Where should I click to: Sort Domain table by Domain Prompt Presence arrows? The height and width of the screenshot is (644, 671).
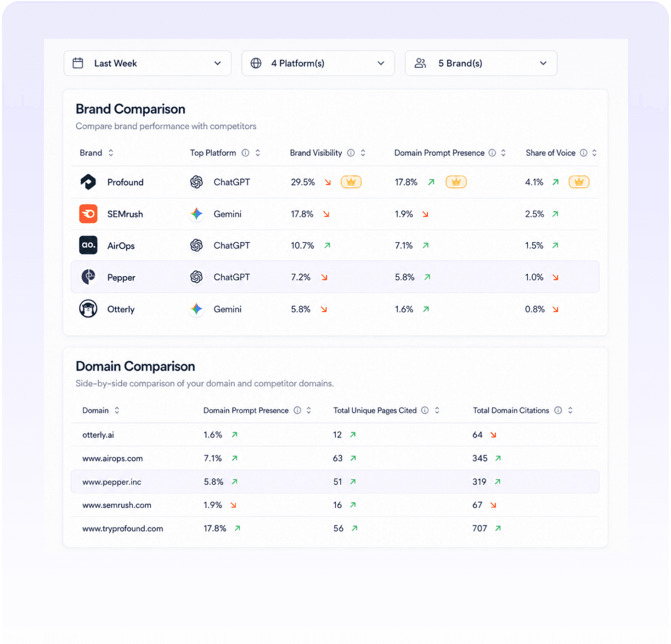coord(309,410)
